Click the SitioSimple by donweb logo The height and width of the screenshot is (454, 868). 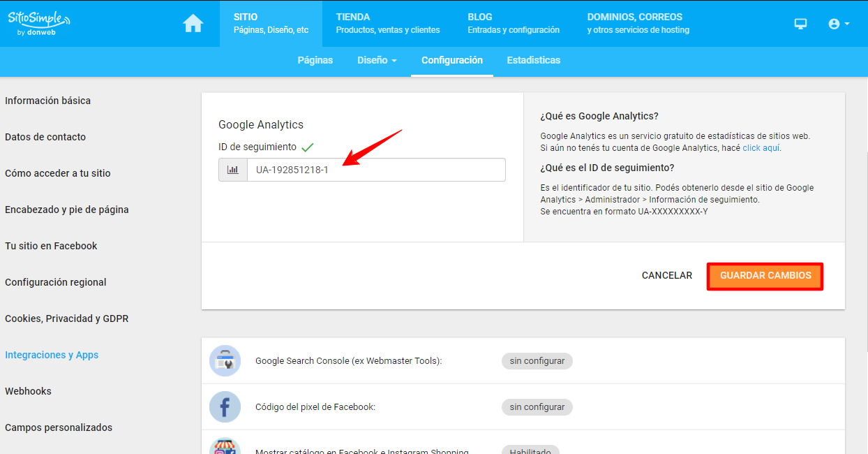(x=39, y=23)
